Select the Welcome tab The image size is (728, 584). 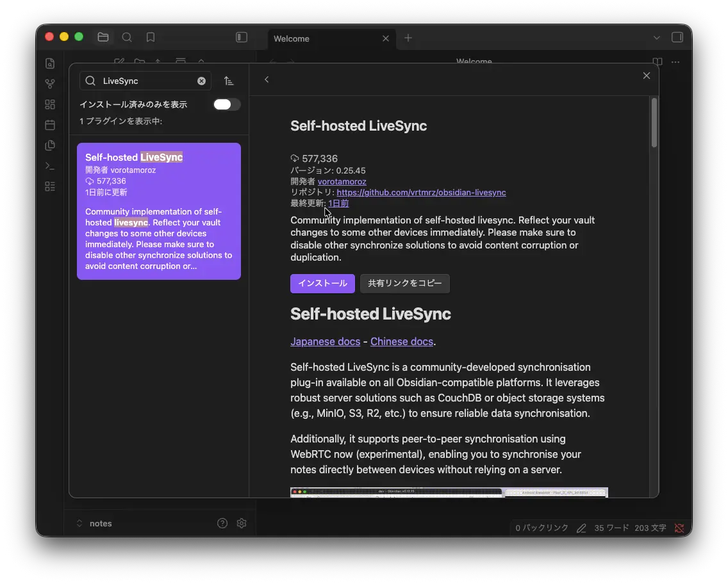(332, 38)
